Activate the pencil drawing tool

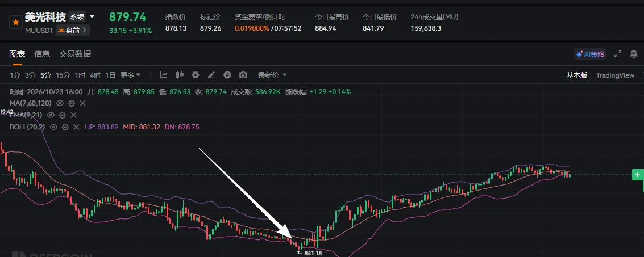pos(211,75)
